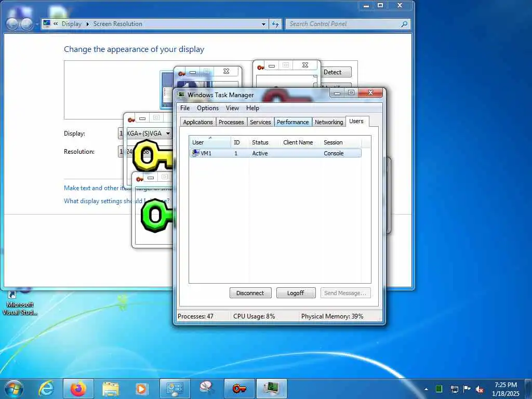Switch to the Processes tab

click(x=231, y=122)
